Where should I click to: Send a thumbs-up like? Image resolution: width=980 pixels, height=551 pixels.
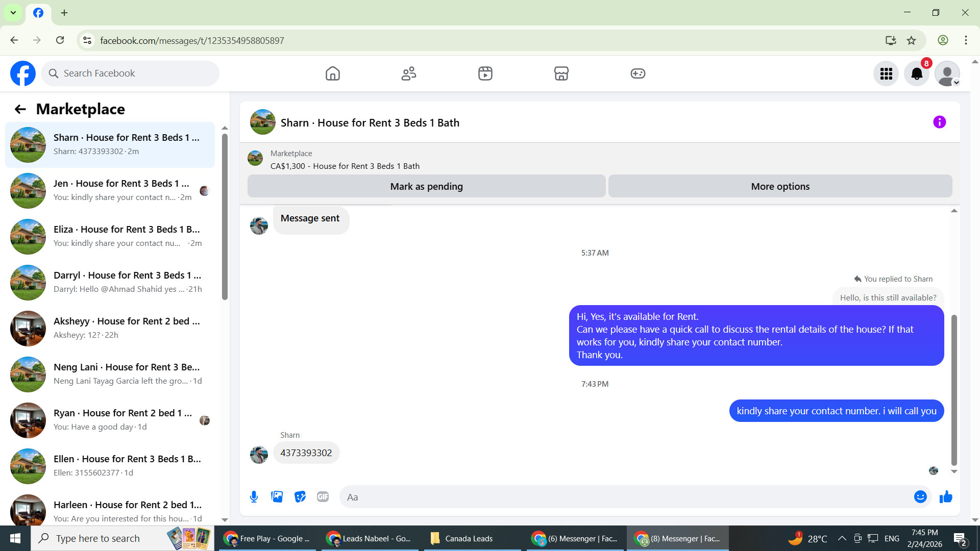coord(946,497)
